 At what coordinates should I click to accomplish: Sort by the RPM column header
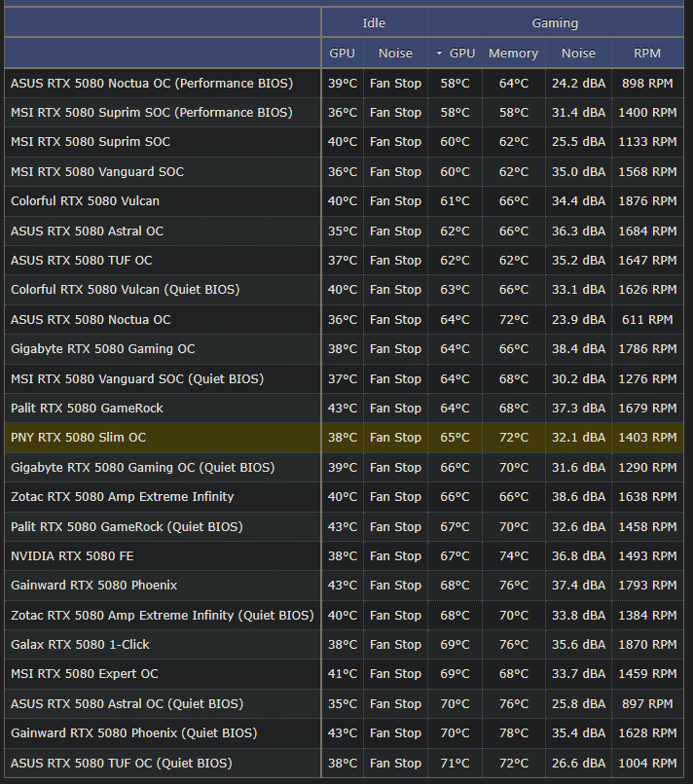point(647,53)
